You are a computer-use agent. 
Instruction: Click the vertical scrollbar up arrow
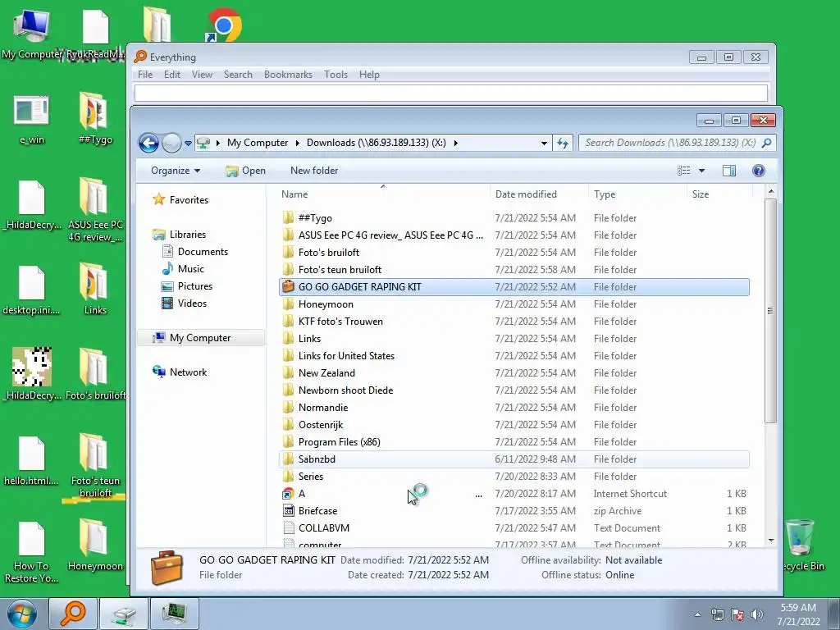click(x=771, y=191)
